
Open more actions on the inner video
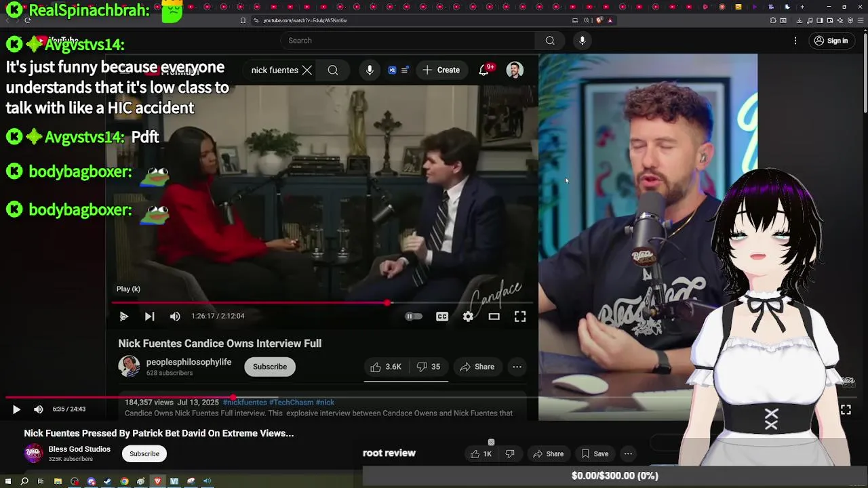click(517, 367)
